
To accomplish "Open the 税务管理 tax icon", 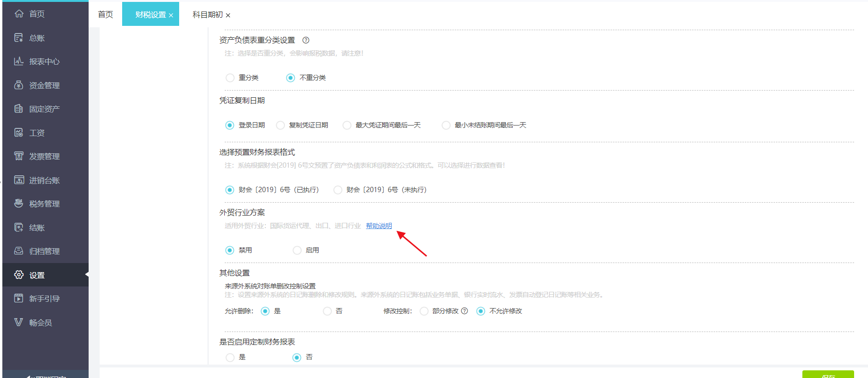I will (x=19, y=204).
